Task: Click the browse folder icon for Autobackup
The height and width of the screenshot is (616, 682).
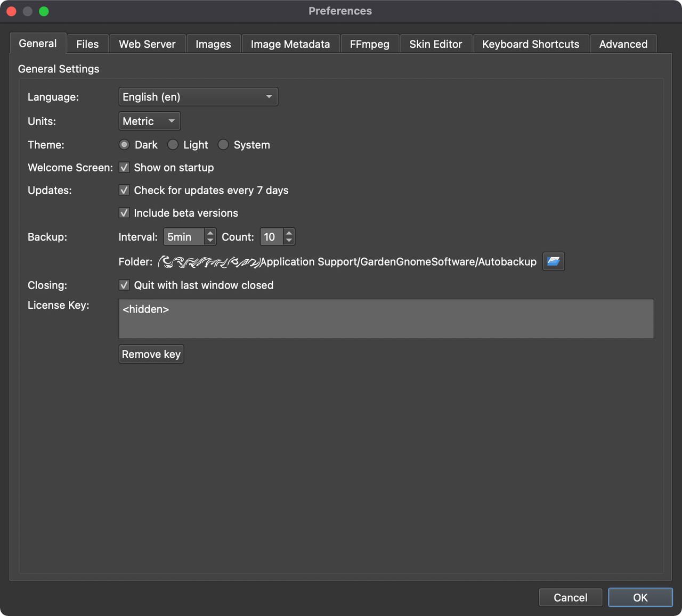Action: coord(553,261)
